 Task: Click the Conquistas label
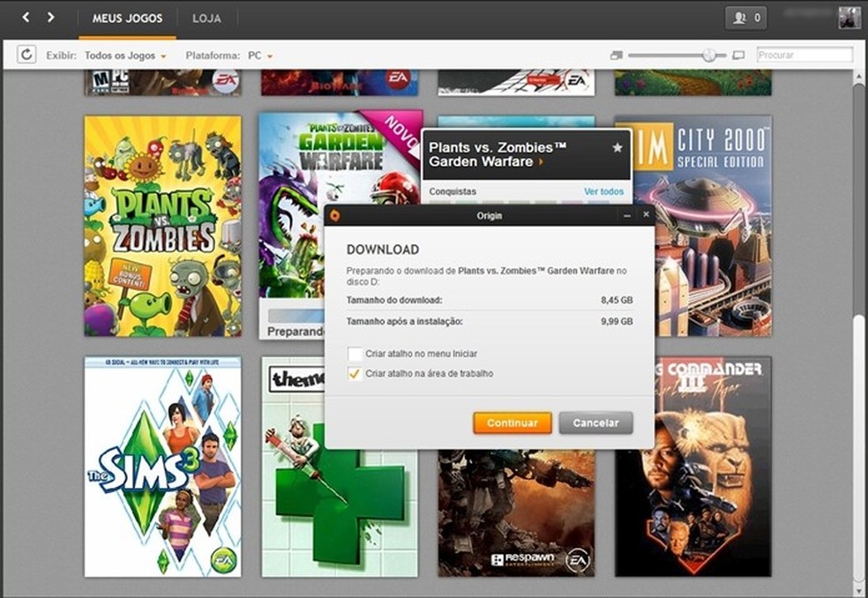(453, 191)
